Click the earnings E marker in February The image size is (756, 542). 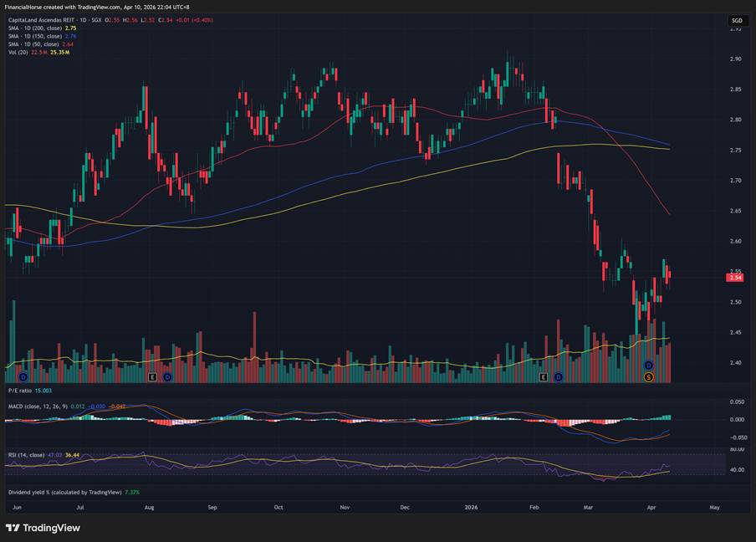(x=544, y=377)
